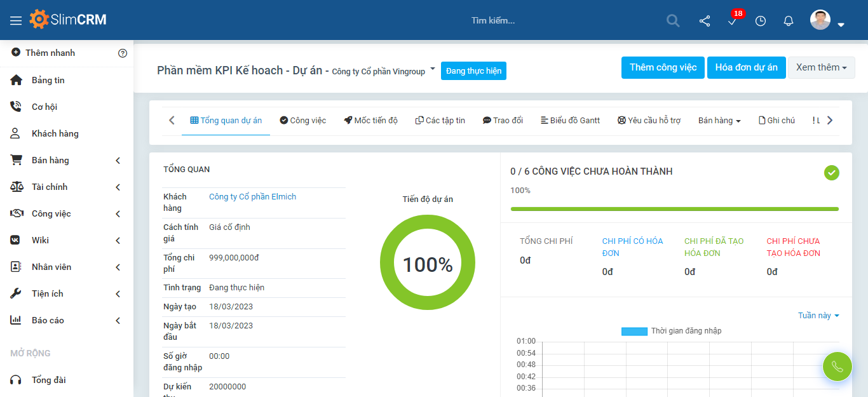The image size is (868, 397).
Task: Expand the Bán hàng sidebar section
Action: pyautogui.click(x=51, y=159)
